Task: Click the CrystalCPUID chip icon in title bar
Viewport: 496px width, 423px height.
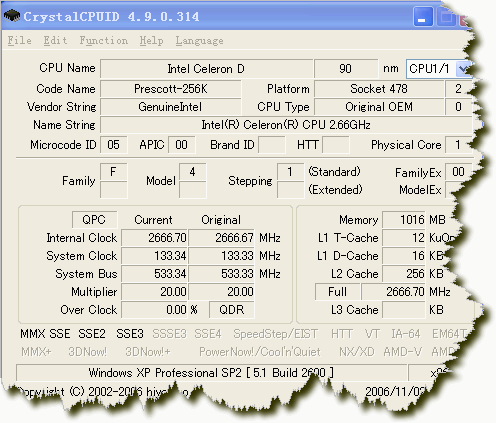Action: point(12,16)
